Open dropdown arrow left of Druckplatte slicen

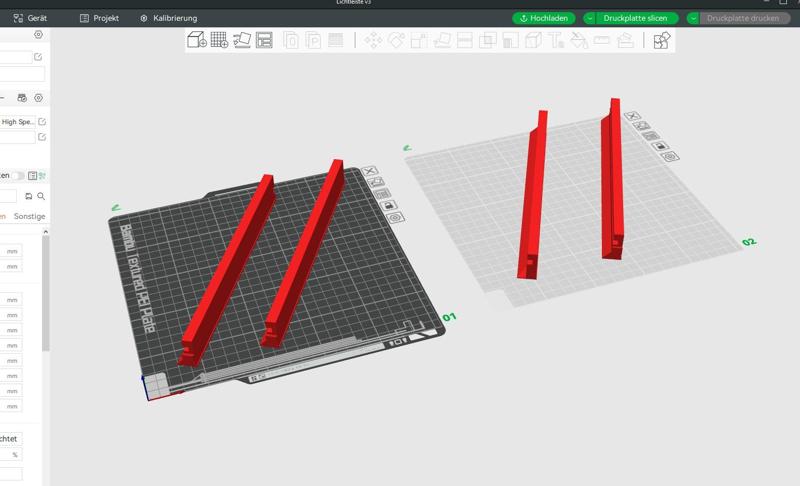590,18
